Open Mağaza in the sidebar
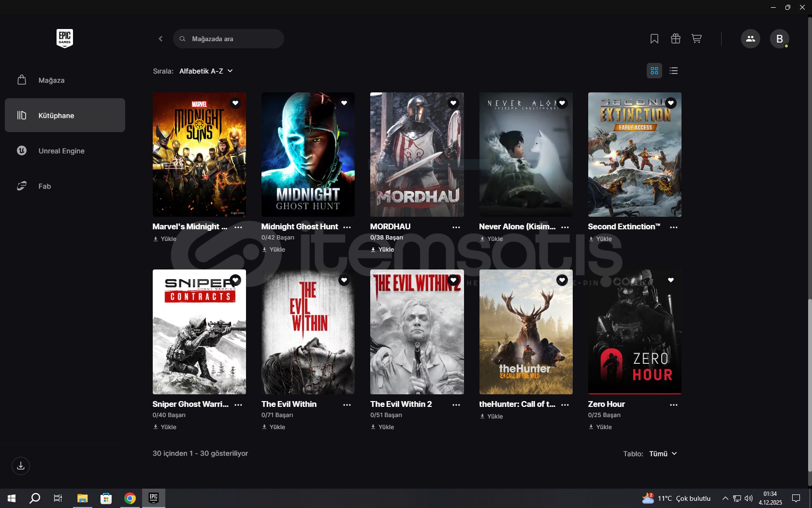 pyautogui.click(x=65, y=80)
